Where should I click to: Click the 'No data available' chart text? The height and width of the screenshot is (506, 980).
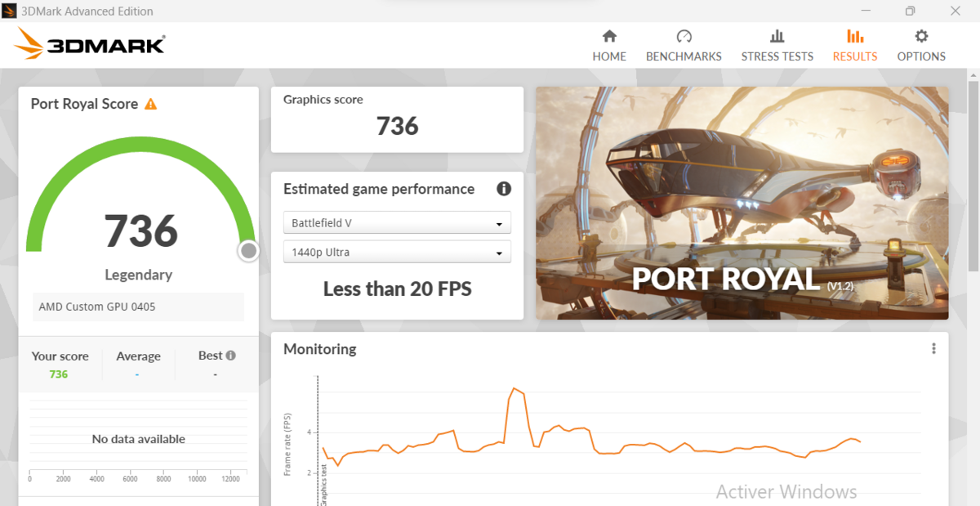139,439
